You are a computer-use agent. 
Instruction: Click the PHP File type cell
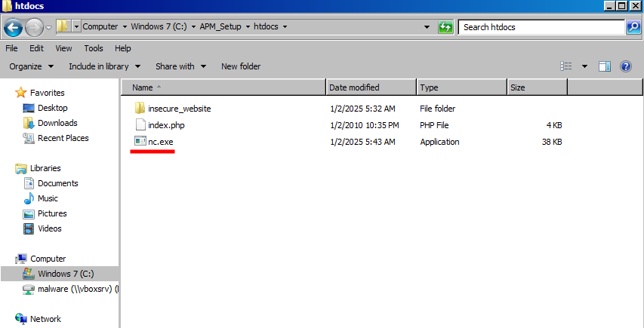pos(434,125)
